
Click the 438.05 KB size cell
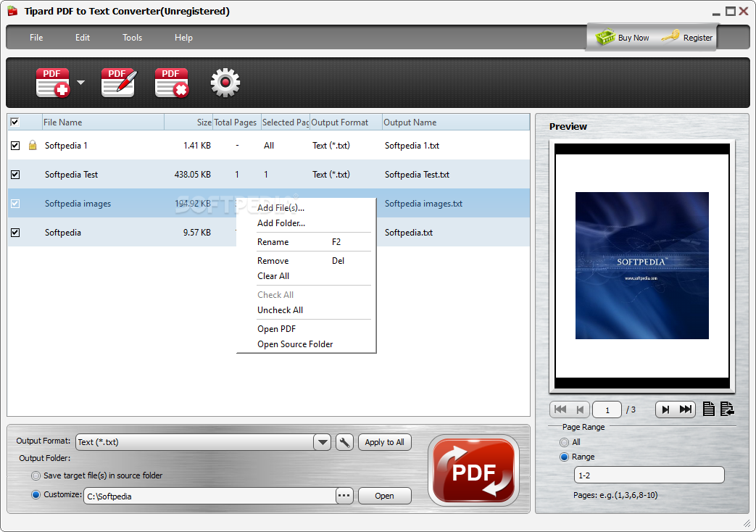point(192,174)
